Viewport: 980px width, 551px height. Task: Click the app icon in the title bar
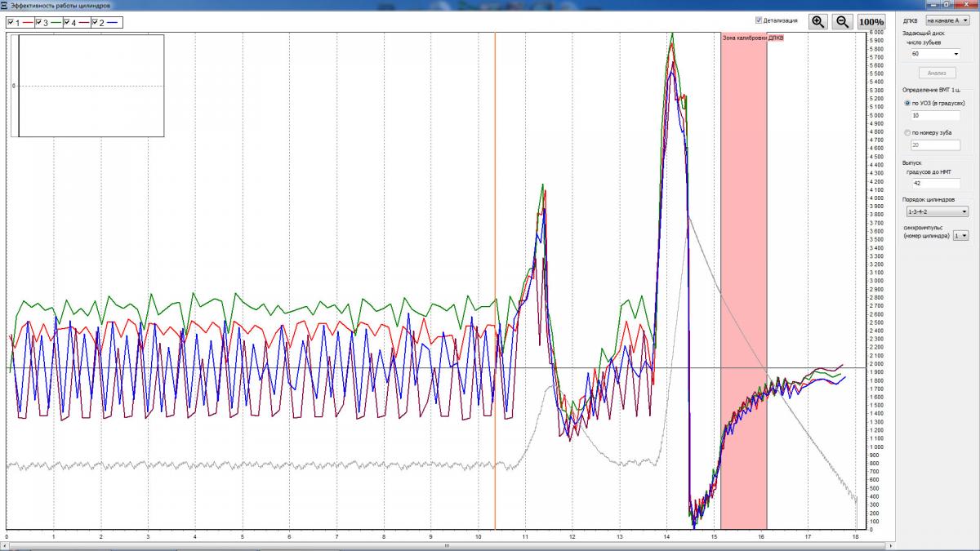click(x=6, y=5)
